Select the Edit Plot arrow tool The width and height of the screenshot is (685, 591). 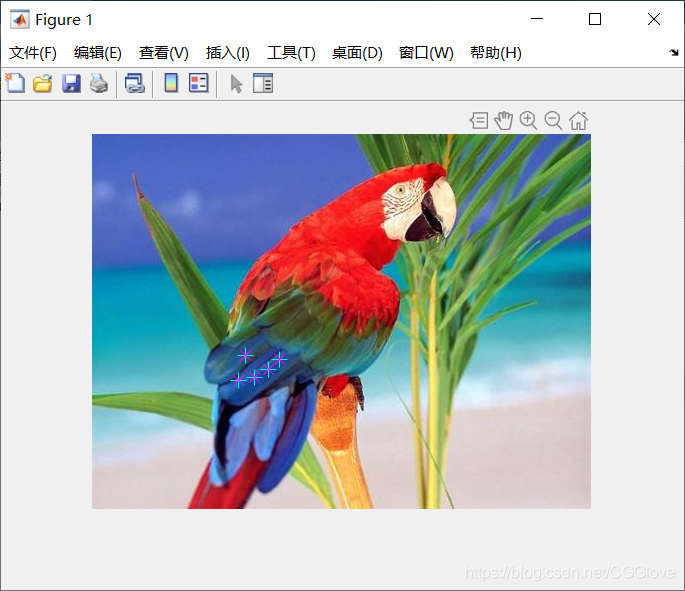[x=236, y=83]
